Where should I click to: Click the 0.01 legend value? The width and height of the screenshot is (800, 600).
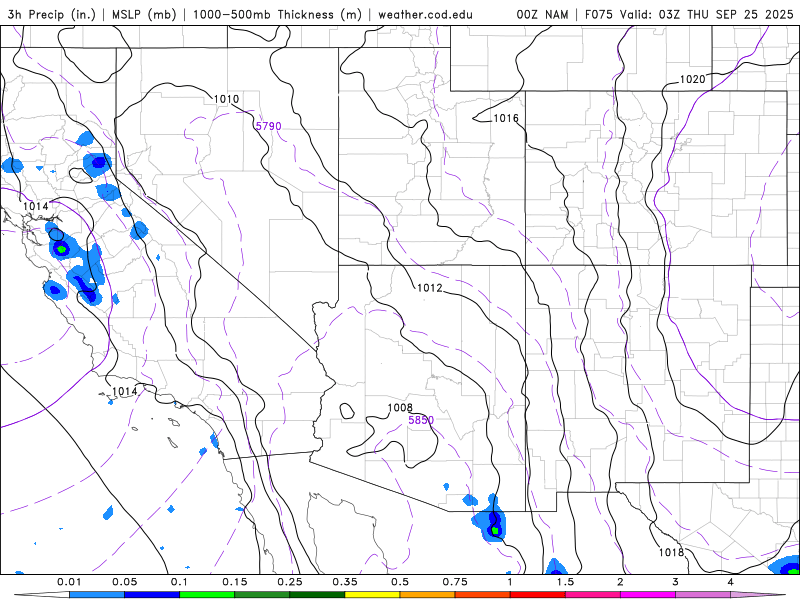pos(69,582)
